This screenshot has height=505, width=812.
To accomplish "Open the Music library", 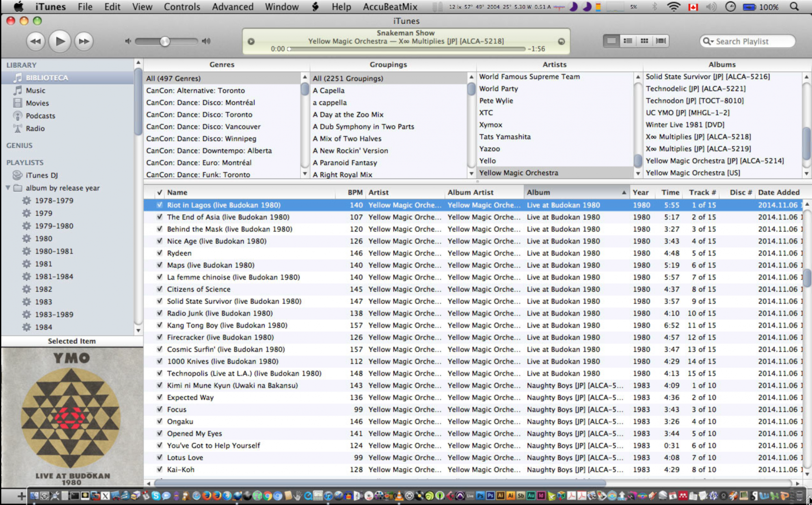I will pyautogui.click(x=35, y=90).
